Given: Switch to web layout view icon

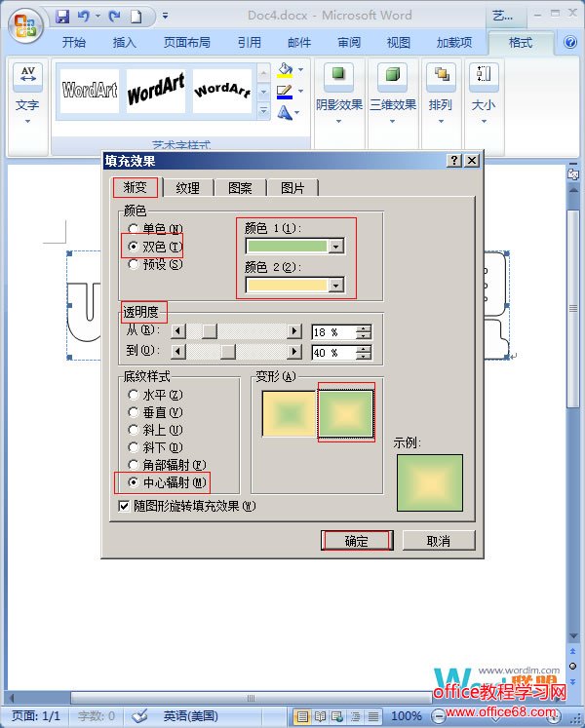Looking at the screenshot, I should click(337, 716).
